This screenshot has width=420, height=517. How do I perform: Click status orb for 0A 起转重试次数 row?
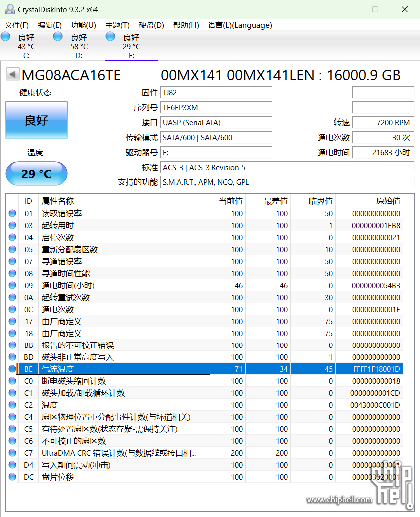[x=12, y=298]
